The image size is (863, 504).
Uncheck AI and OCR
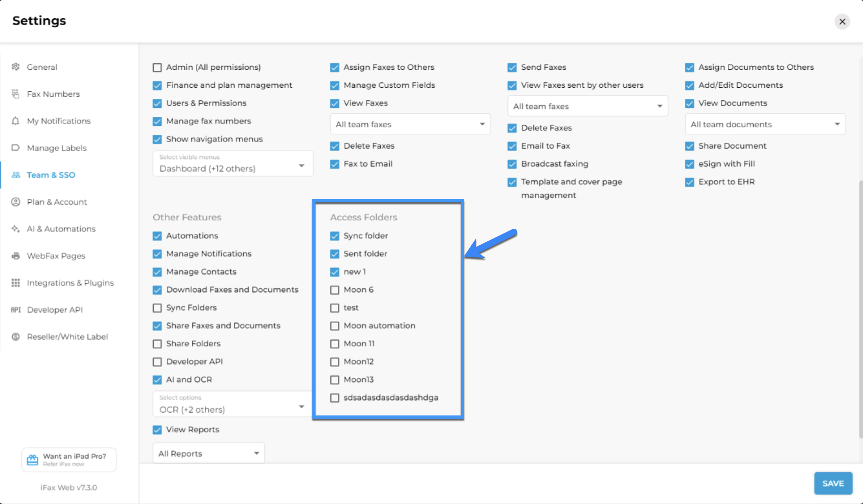157,380
